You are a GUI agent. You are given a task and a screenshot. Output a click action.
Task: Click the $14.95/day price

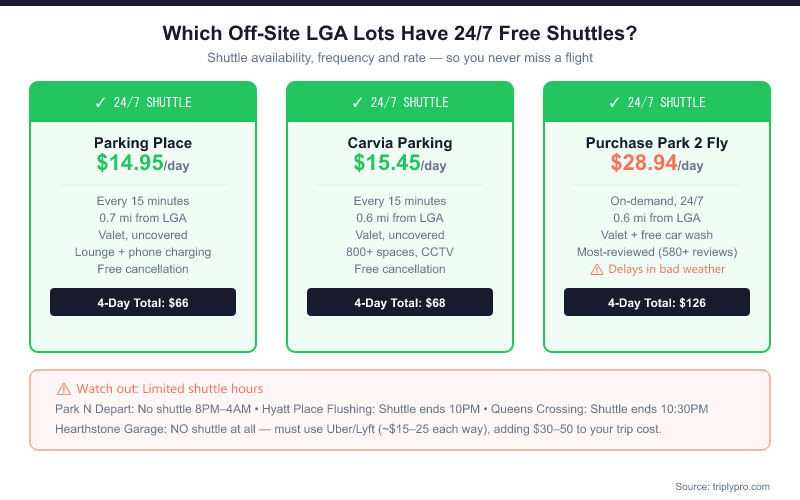tap(143, 163)
